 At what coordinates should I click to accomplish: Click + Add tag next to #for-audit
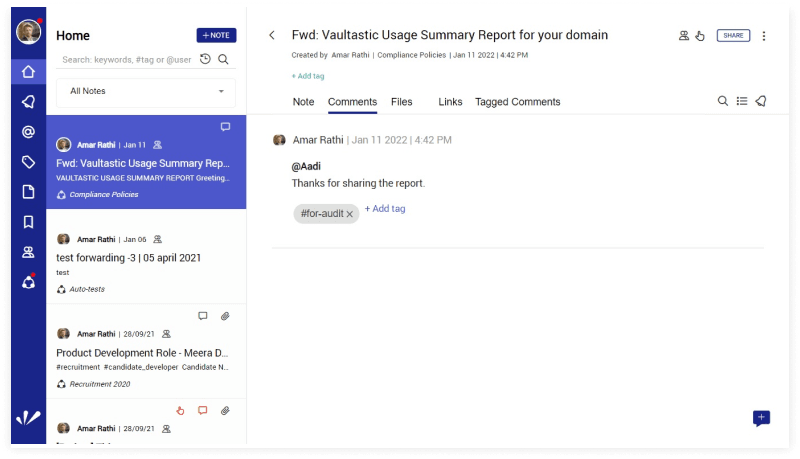385,209
